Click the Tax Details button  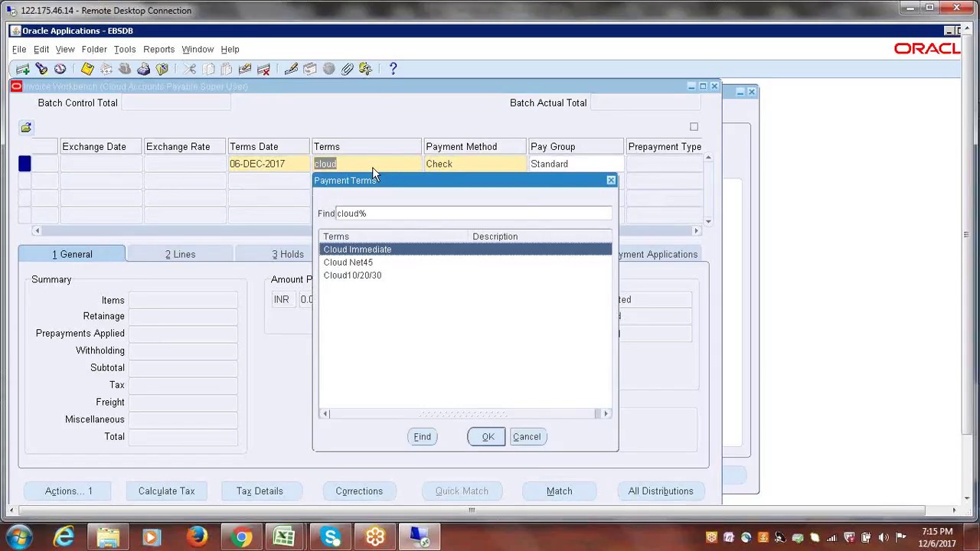click(x=260, y=491)
